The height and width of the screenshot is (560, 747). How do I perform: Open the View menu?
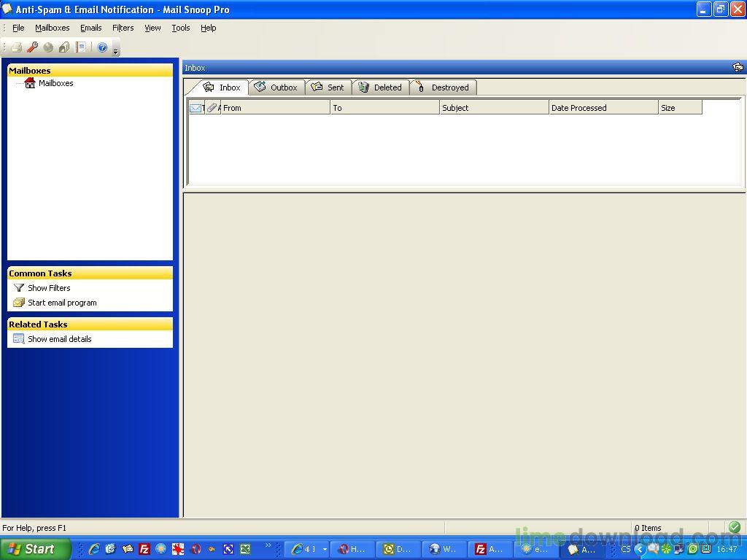coord(152,28)
